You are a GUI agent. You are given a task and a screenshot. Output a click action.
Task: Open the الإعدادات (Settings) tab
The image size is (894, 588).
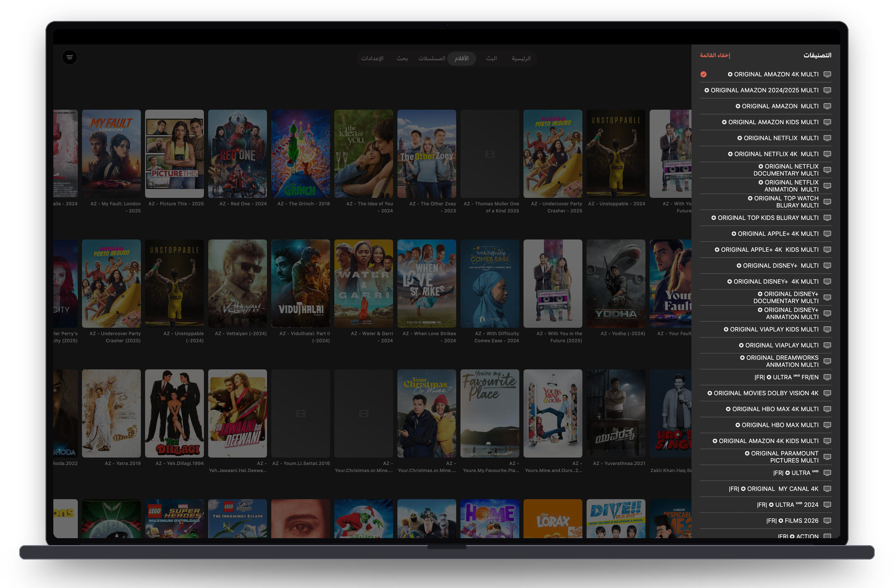(372, 58)
